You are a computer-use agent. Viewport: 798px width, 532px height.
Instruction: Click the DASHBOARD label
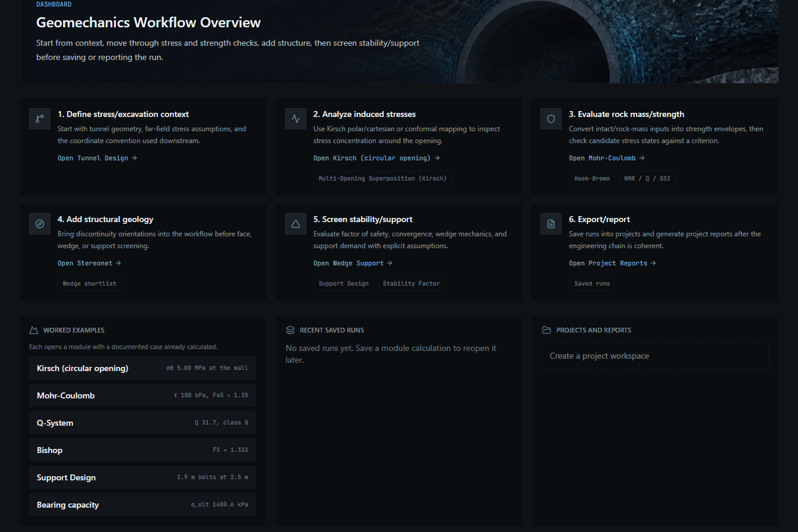pos(54,4)
